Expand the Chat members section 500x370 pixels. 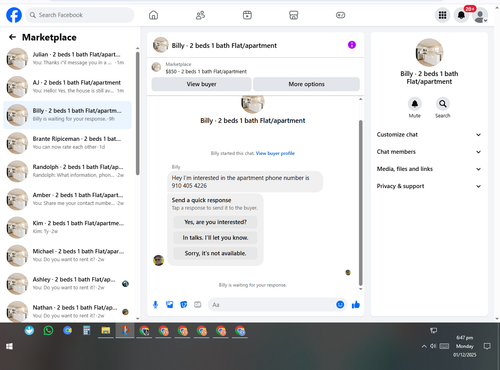pos(429,152)
